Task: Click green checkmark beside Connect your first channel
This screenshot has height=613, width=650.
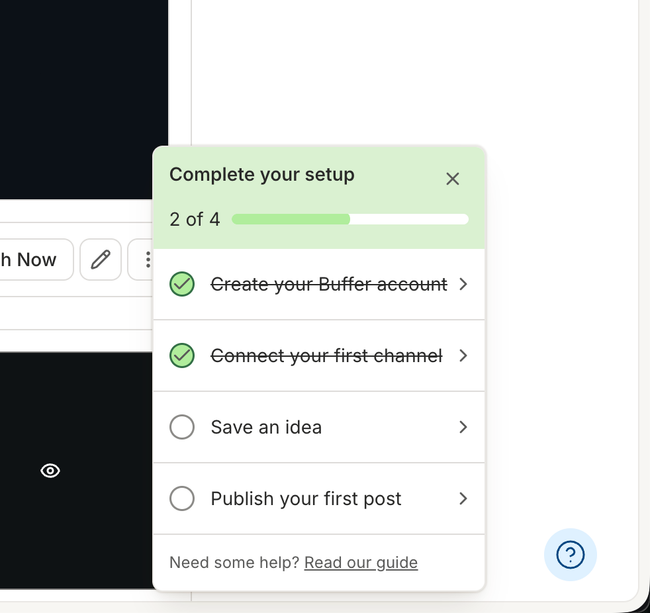Action: [x=182, y=356]
